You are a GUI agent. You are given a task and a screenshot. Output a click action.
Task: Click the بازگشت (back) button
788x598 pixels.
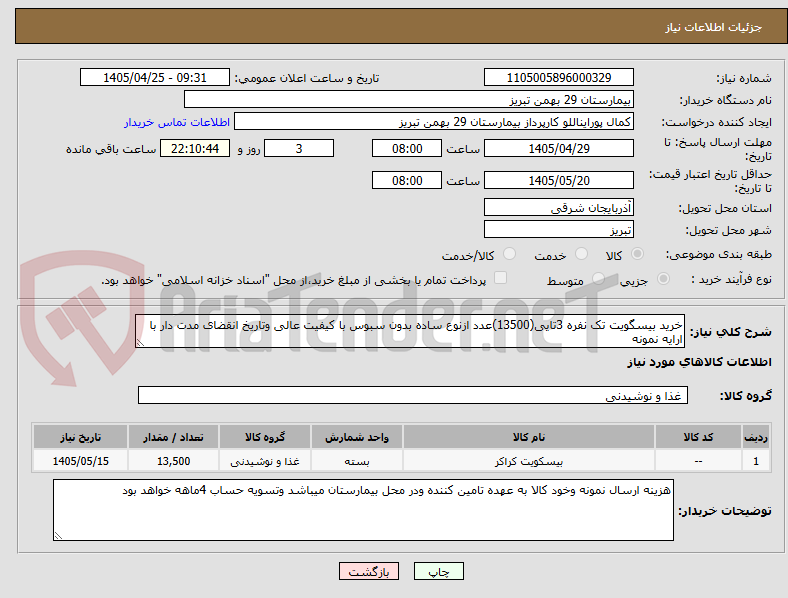pyautogui.click(x=369, y=571)
